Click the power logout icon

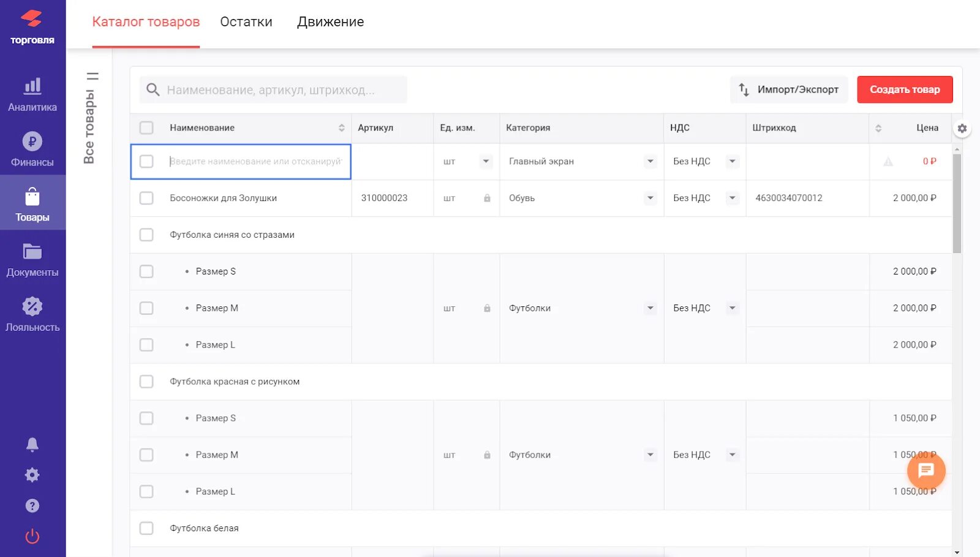pos(32,537)
